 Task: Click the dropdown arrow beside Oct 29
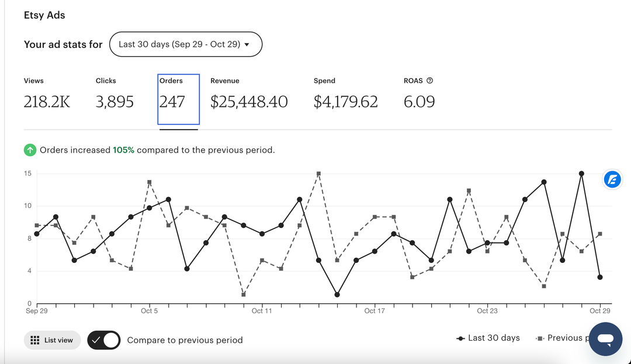coord(247,45)
